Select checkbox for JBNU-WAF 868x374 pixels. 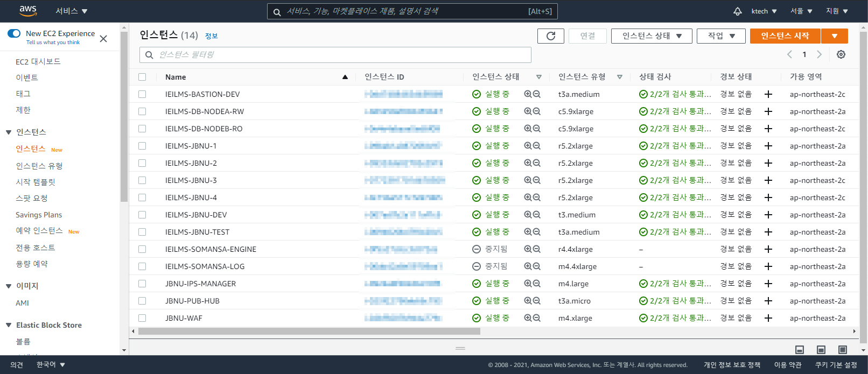coord(142,318)
